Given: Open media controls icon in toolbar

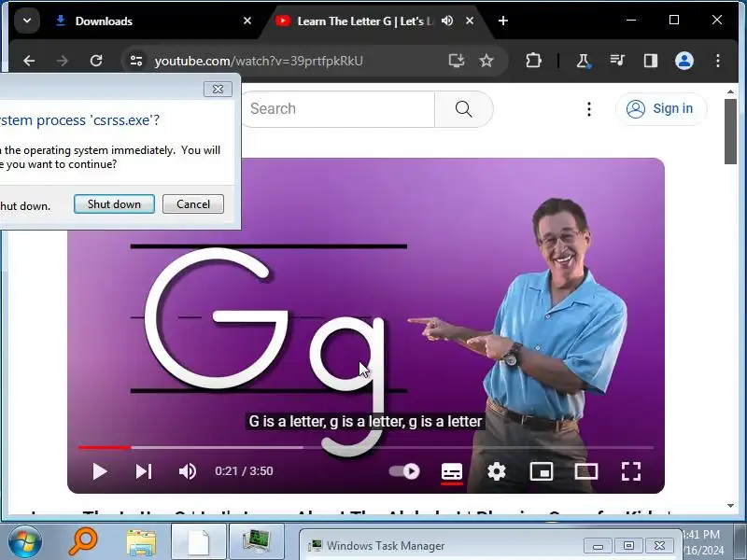Looking at the screenshot, I should coord(617,61).
